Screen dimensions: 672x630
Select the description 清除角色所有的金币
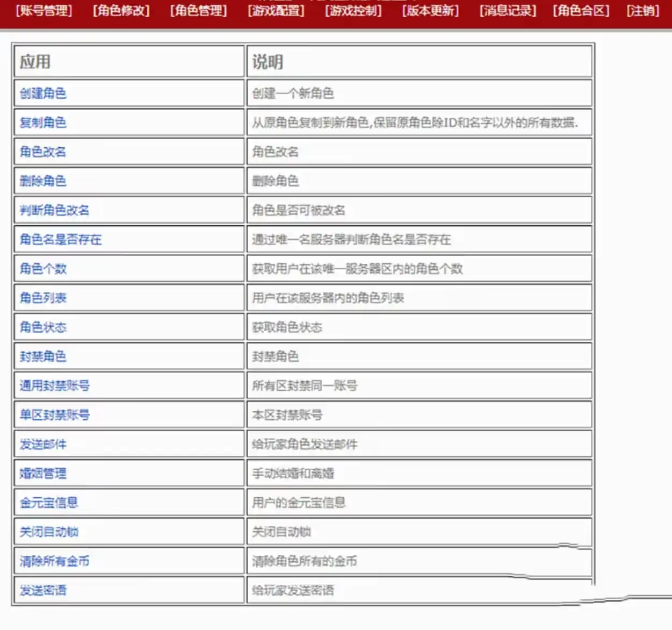point(305,561)
